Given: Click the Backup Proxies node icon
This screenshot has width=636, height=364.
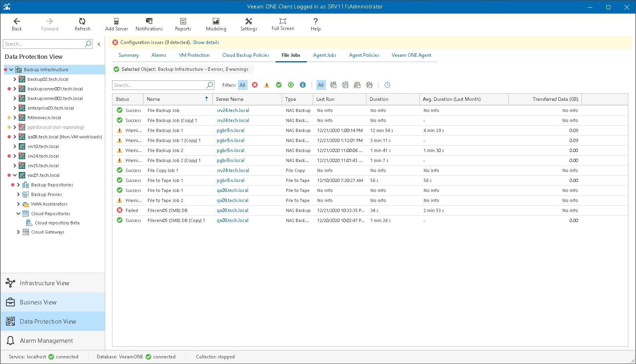Looking at the screenshot, I should [x=26, y=194].
